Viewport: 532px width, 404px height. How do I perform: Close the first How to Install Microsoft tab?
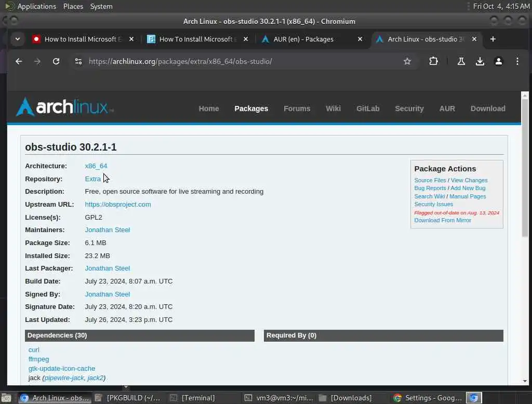pyautogui.click(x=131, y=39)
